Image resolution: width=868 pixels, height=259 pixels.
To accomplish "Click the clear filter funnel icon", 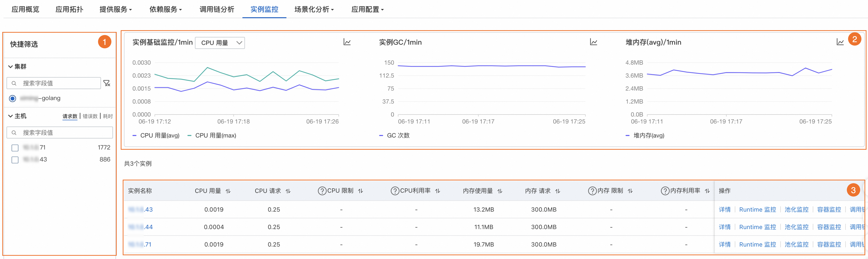I will [x=107, y=83].
